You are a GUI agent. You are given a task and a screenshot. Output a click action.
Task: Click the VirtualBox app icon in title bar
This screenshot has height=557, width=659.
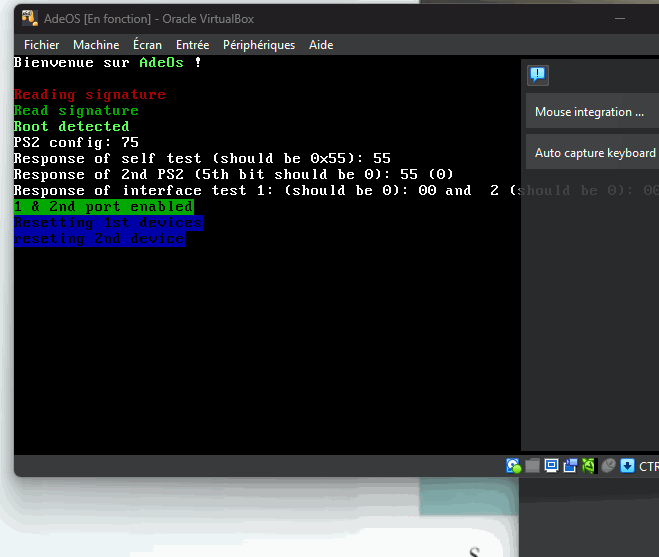point(30,18)
